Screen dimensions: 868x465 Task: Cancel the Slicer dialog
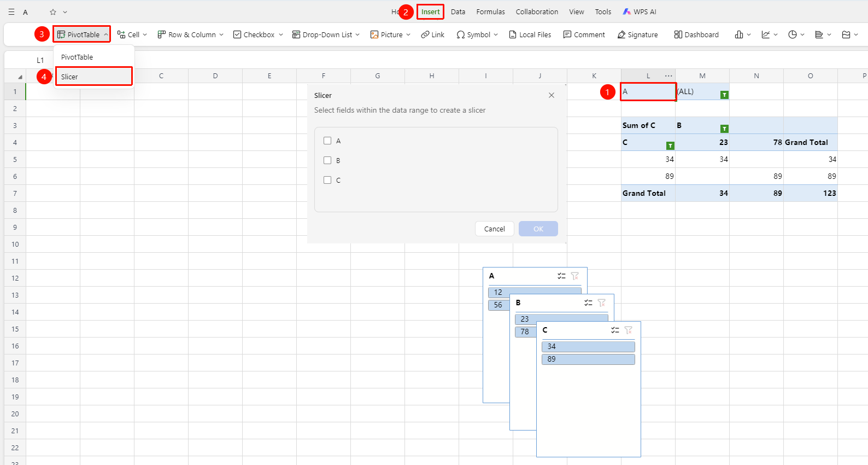[x=495, y=229]
